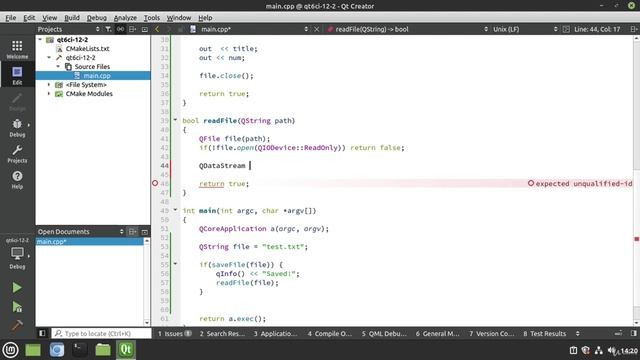Show the Search Results pane
640x360 pixels.
[222, 333]
